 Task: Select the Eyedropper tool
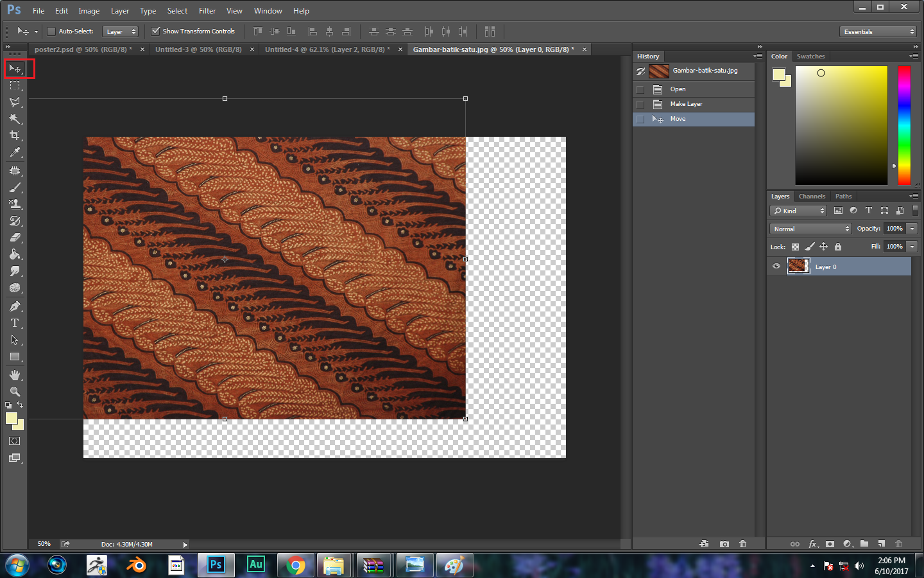pos(14,152)
